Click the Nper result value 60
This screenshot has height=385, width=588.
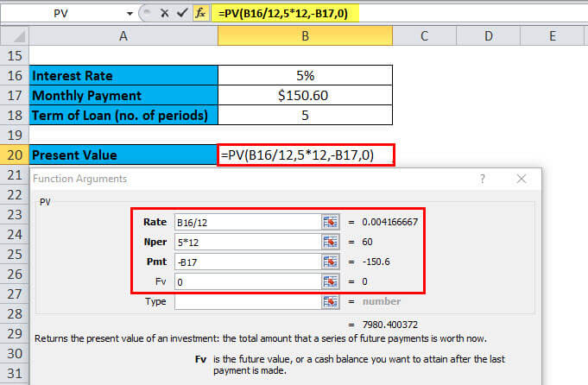(x=367, y=242)
